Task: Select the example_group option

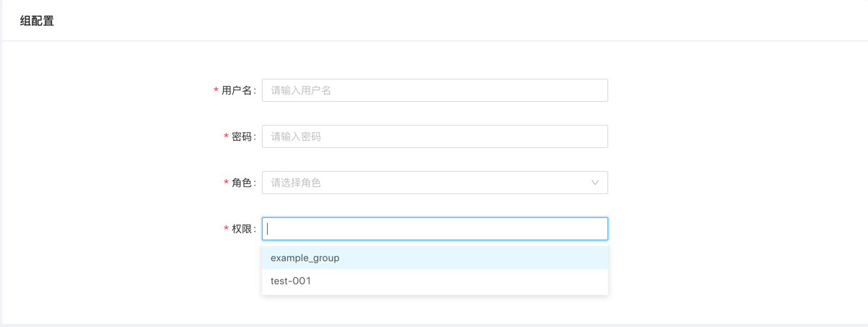Action: (x=305, y=258)
